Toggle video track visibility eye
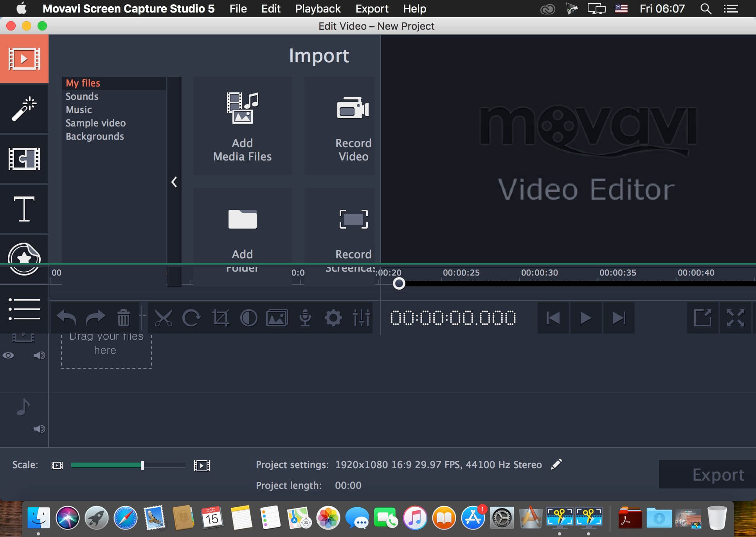The image size is (756, 537). tap(8, 355)
